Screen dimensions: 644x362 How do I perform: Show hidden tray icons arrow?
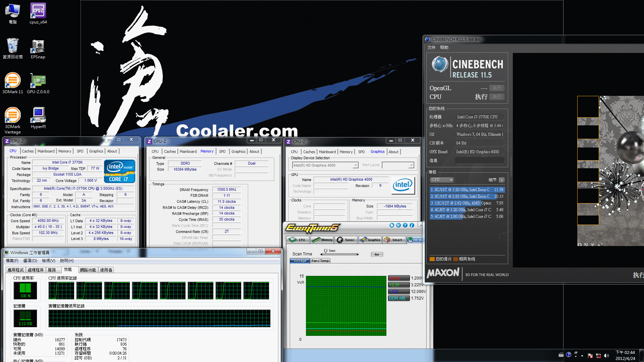[582, 356]
